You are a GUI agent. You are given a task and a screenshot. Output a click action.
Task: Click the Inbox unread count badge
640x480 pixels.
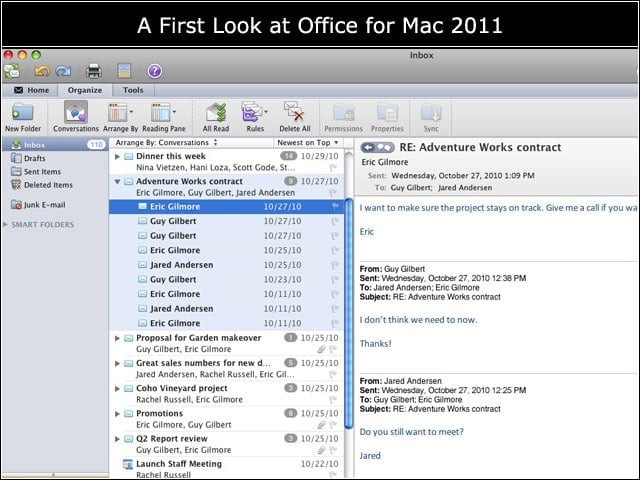pyautogui.click(x=96, y=145)
